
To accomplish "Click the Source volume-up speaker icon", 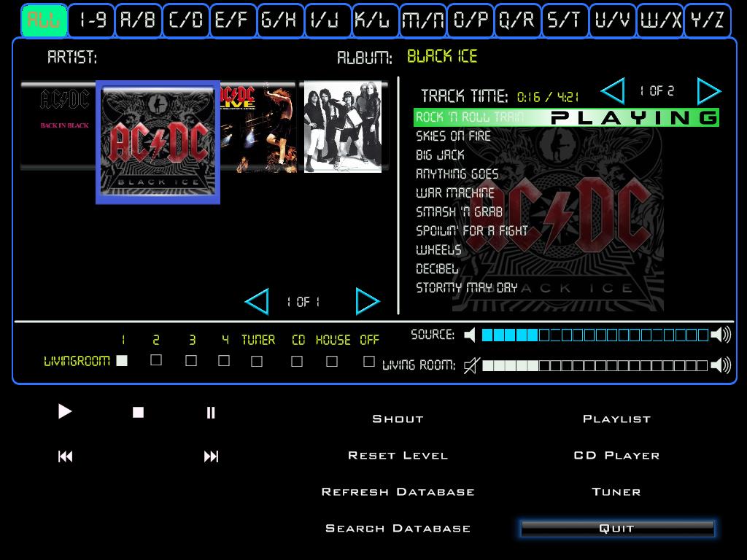I will pos(720,335).
